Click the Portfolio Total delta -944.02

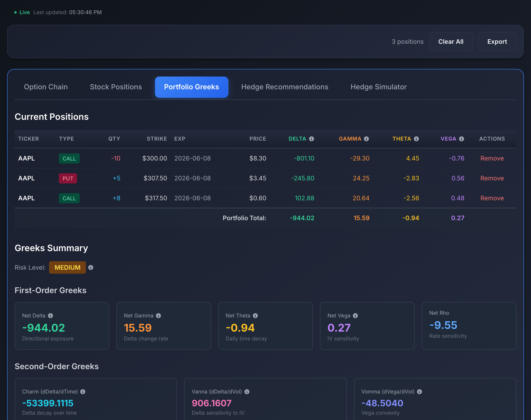302,218
